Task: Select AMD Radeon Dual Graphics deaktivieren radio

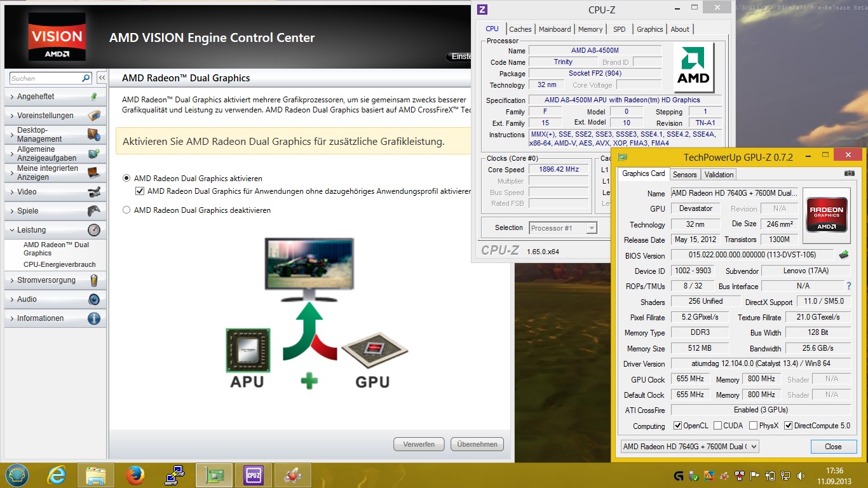Action: [126, 210]
